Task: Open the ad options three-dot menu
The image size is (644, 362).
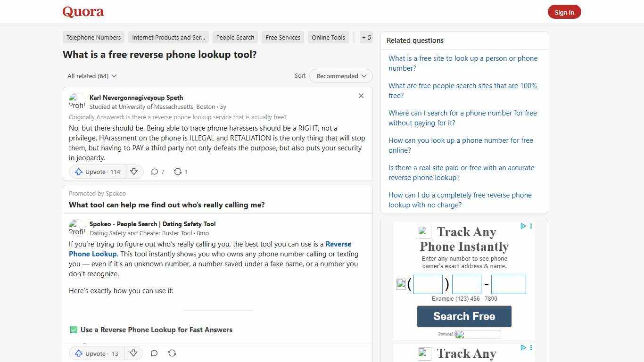Action: pos(531,226)
